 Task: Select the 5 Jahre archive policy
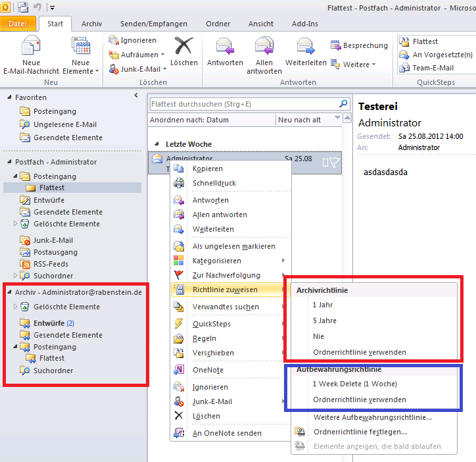pos(325,321)
